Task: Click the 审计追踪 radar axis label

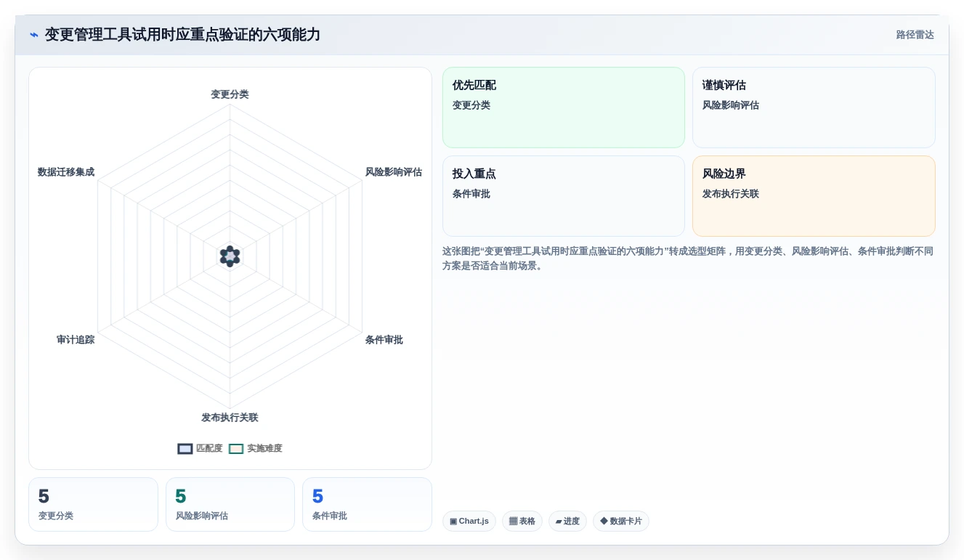Action: point(76,340)
